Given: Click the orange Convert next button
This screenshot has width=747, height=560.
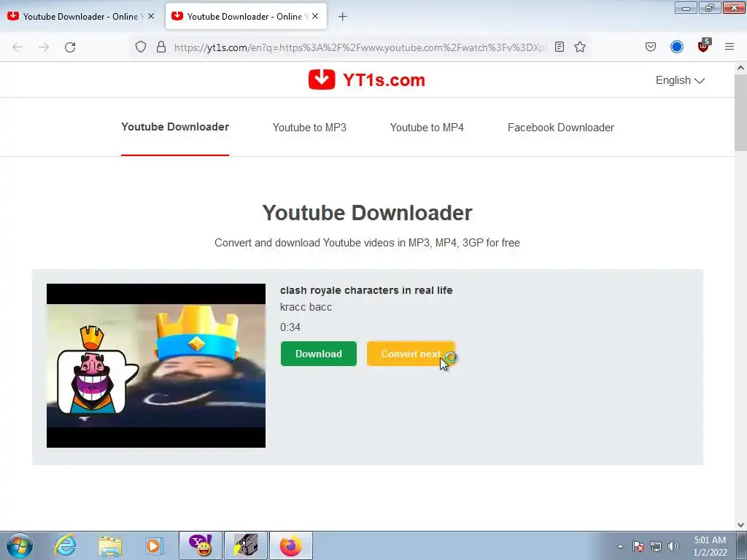Looking at the screenshot, I should pos(411,354).
